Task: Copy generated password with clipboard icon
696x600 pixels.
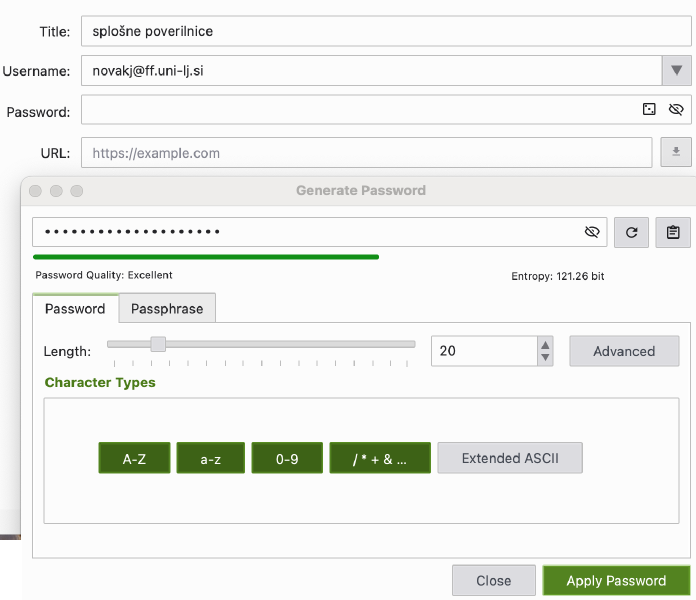Action: click(x=673, y=232)
